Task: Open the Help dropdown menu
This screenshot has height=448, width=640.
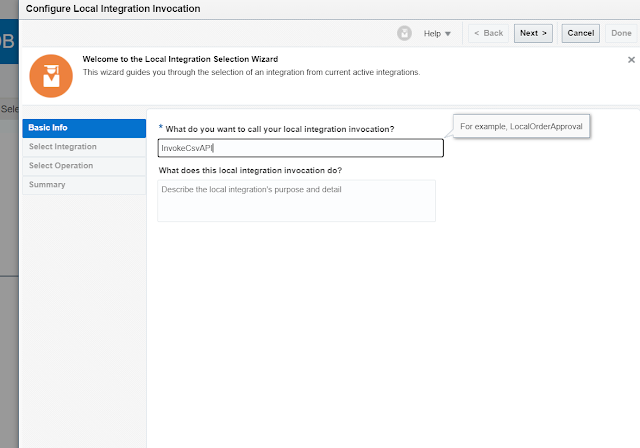Action: [437, 33]
